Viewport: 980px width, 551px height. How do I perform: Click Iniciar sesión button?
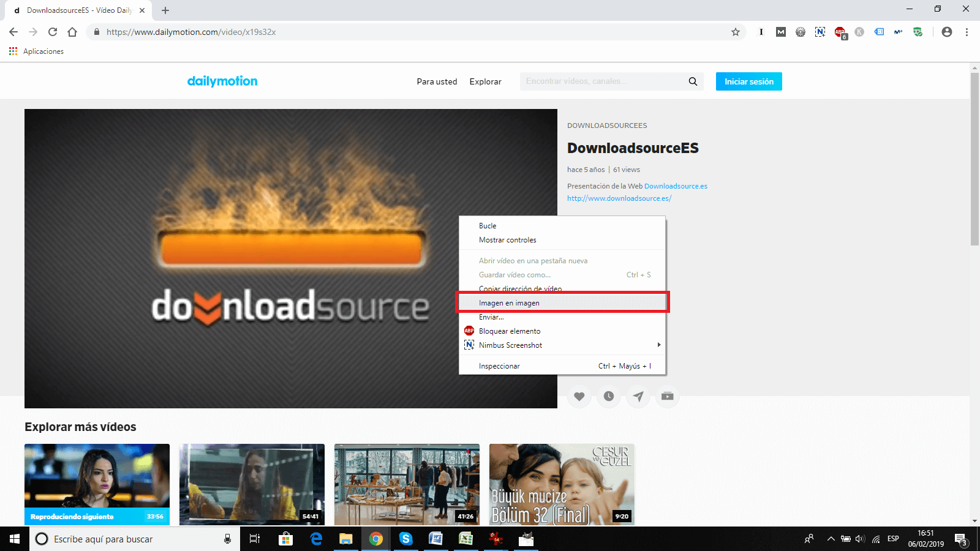tap(748, 81)
